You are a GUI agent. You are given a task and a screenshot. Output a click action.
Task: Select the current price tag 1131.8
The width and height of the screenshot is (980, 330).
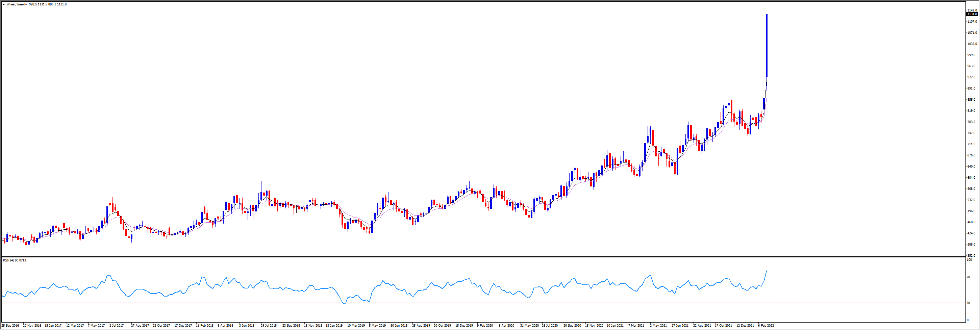972,14
